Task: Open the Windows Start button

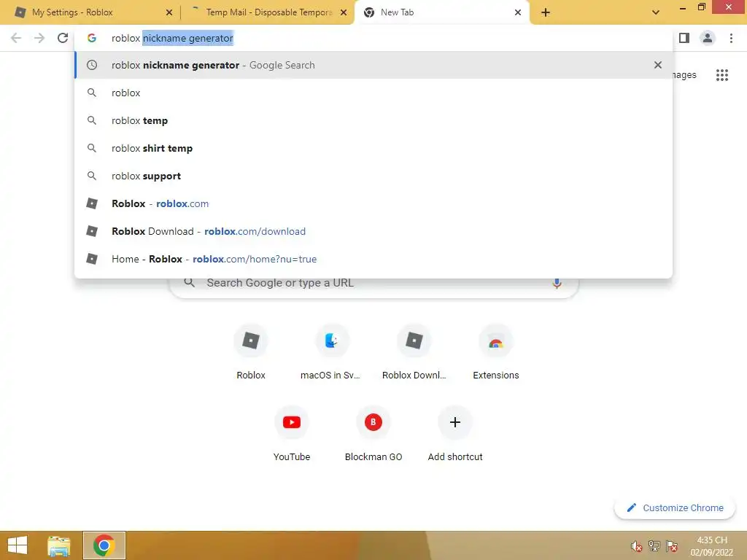Action: tap(18, 545)
